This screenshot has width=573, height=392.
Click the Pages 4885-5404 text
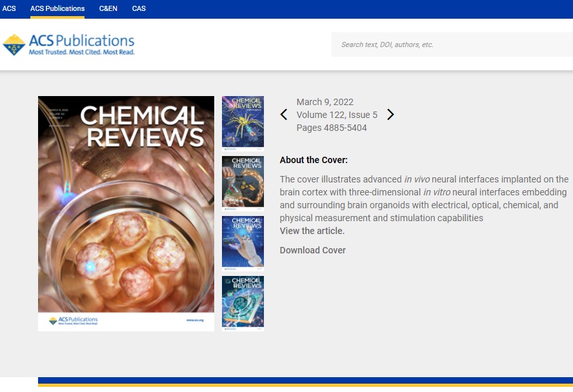click(332, 128)
